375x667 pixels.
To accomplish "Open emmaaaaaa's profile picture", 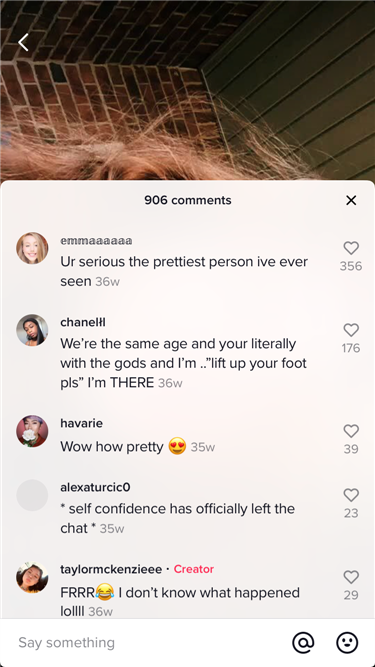I will [32, 248].
